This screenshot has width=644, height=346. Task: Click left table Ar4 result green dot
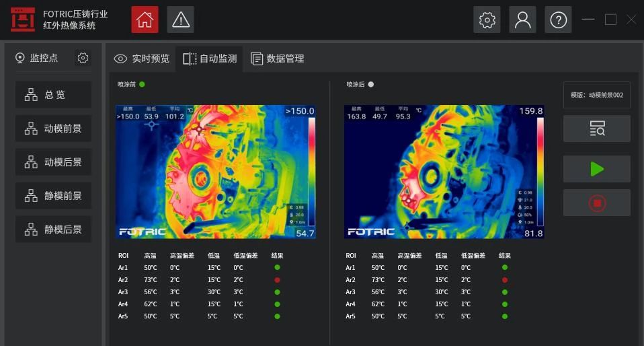[x=277, y=304]
